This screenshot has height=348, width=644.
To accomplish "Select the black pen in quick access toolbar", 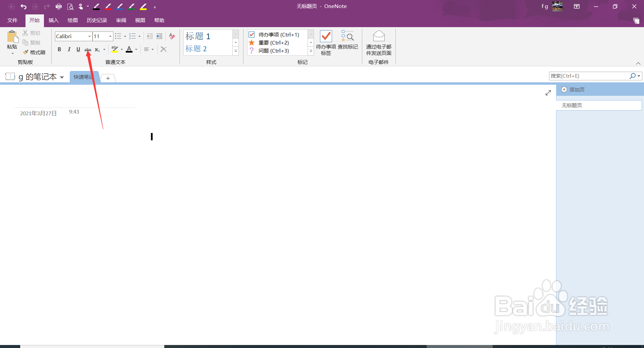I will (96, 7).
